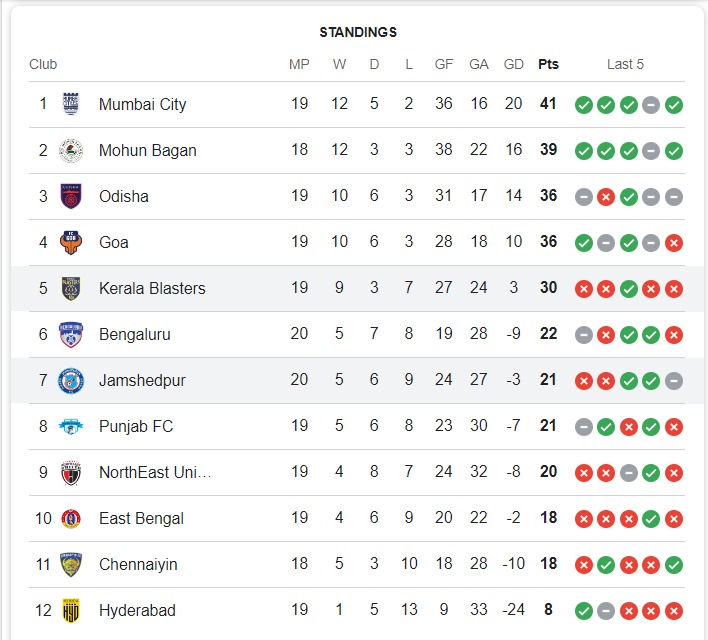The image size is (708, 640).
Task: Open the Mumbai City team name link
Action: 142,104
